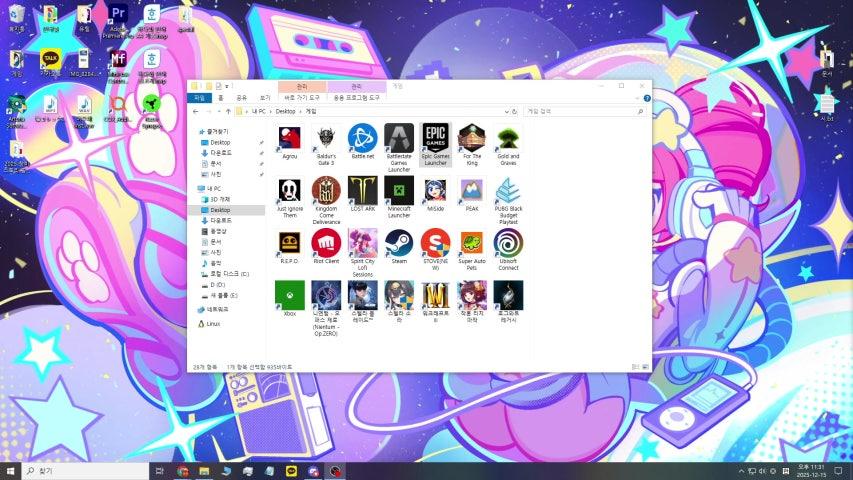Open the PEAK game shortcut
The height and width of the screenshot is (480, 853).
471,190
